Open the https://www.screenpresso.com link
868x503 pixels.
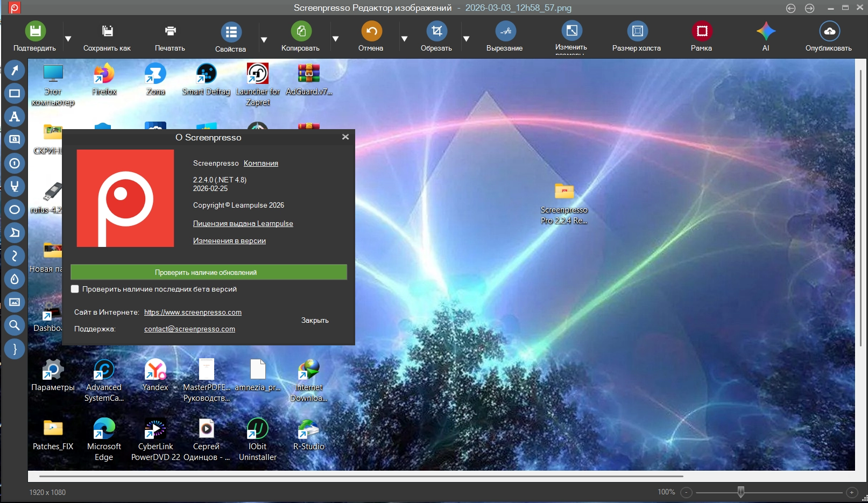[193, 312]
